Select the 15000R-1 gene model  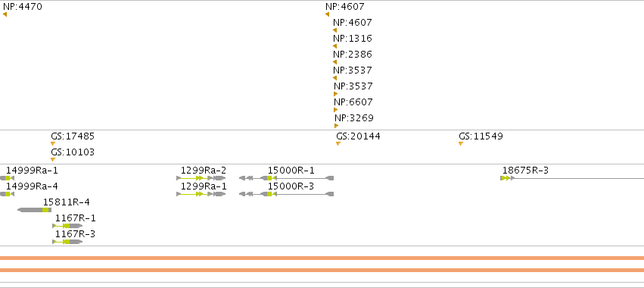coord(286,178)
